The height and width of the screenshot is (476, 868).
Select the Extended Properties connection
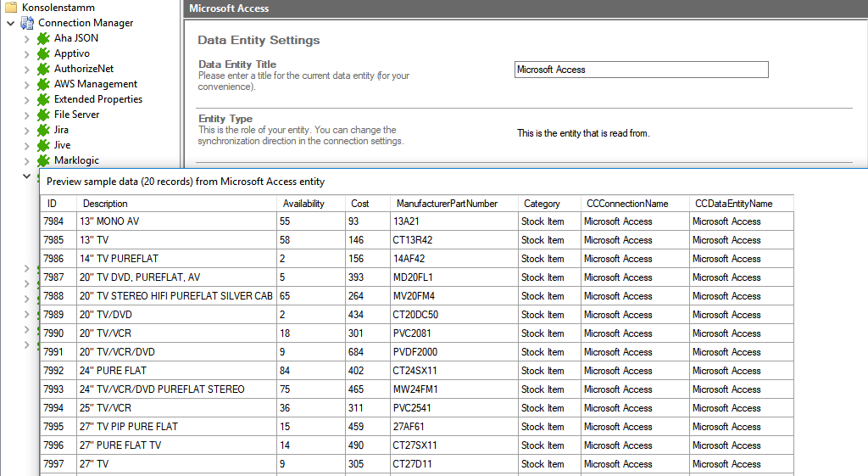point(98,98)
